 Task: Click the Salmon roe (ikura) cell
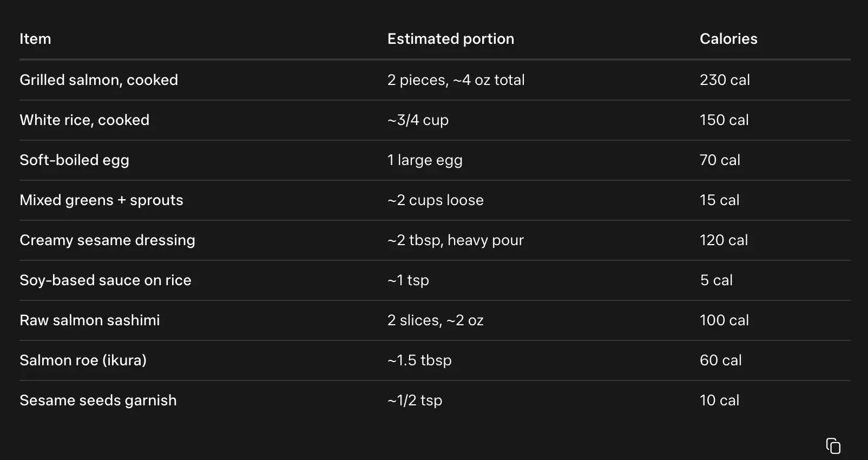[83, 360]
